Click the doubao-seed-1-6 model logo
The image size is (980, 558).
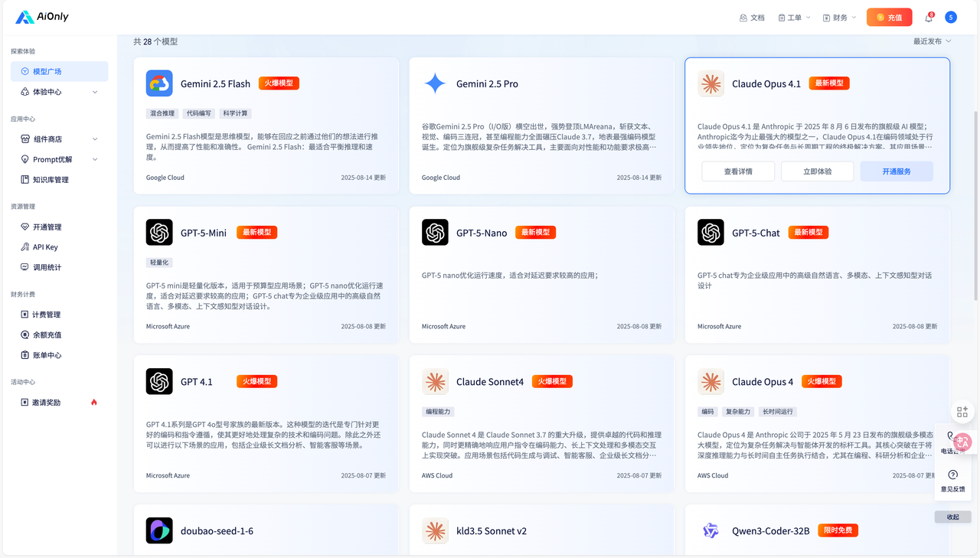(x=159, y=530)
